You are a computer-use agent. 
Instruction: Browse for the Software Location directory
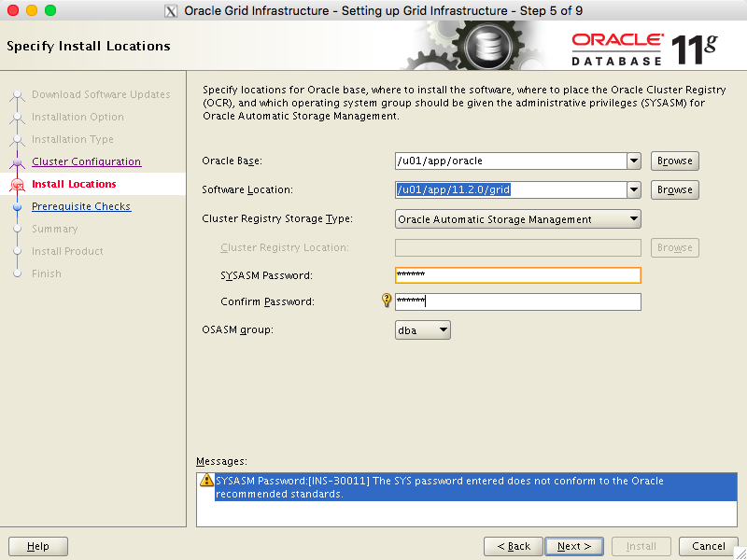[674, 189]
